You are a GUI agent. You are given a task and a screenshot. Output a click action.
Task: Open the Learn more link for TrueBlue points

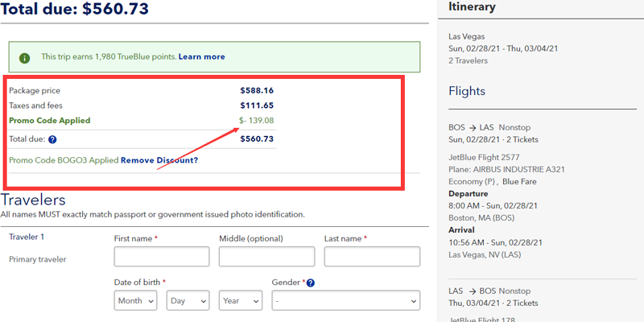coord(201,57)
